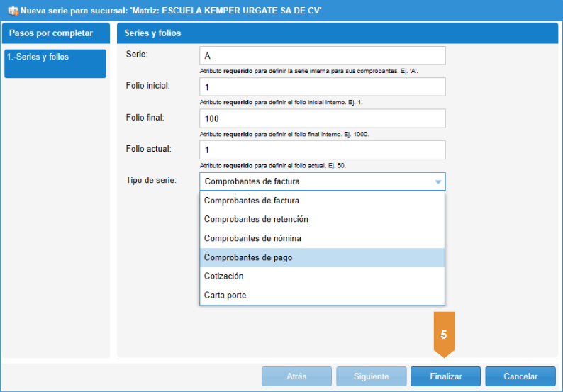Select the 1.-Series y folios step
This screenshot has width=563, height=392.
click(55, 63)
